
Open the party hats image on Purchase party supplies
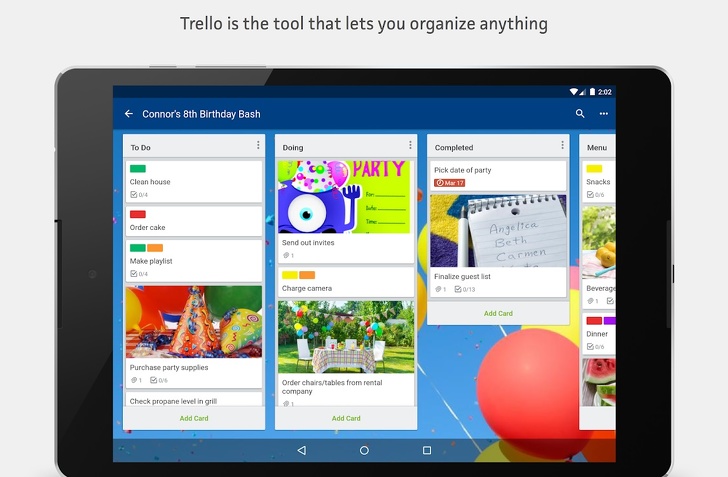pos(194,322)
